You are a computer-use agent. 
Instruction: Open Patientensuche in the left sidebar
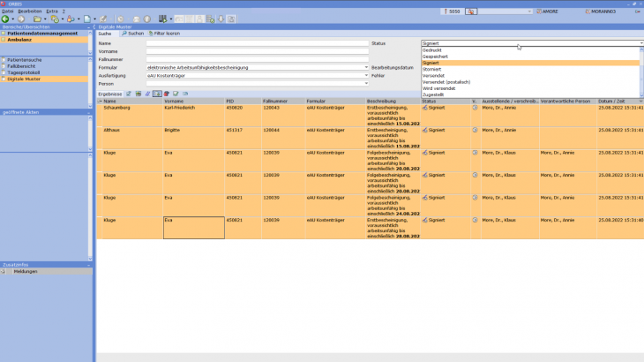click(x=26, y=59)
